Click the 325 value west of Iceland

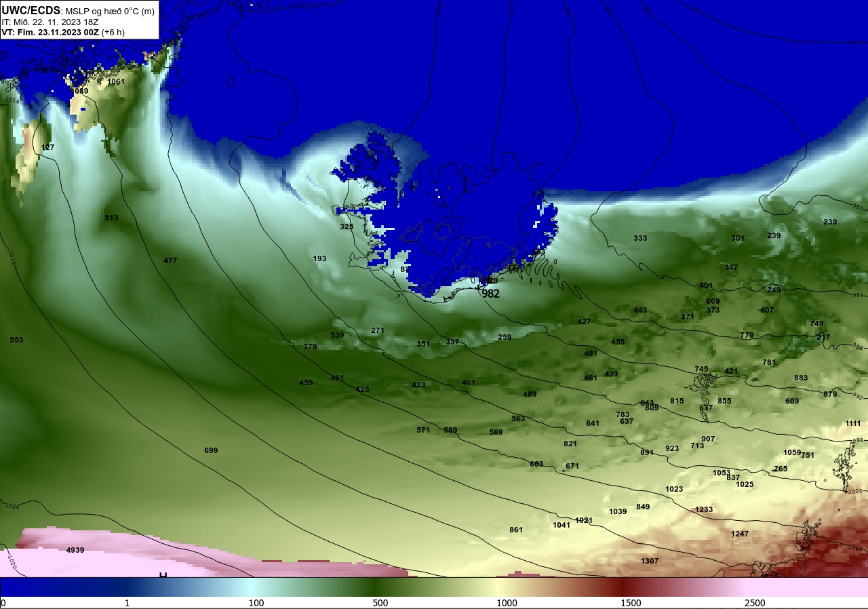tap(347, 227)
